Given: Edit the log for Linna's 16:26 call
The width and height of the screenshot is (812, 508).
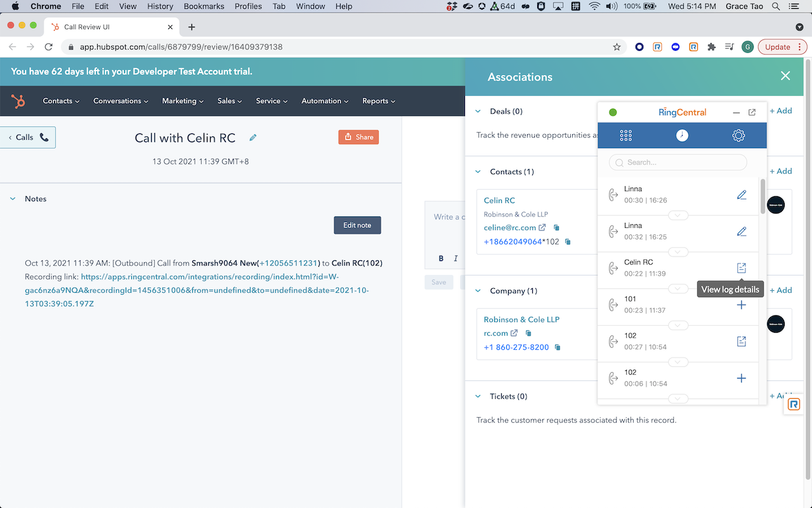Looking at the screenshot, I should pyautogui.click(x=742, y=194).
